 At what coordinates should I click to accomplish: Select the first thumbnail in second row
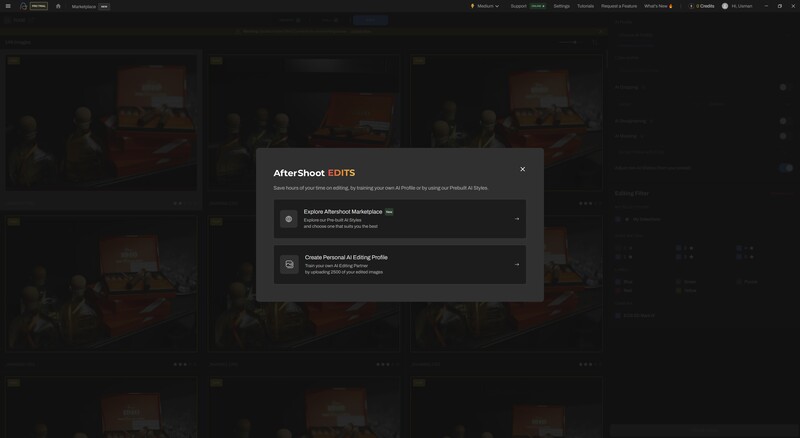click(x=101, y=284)
